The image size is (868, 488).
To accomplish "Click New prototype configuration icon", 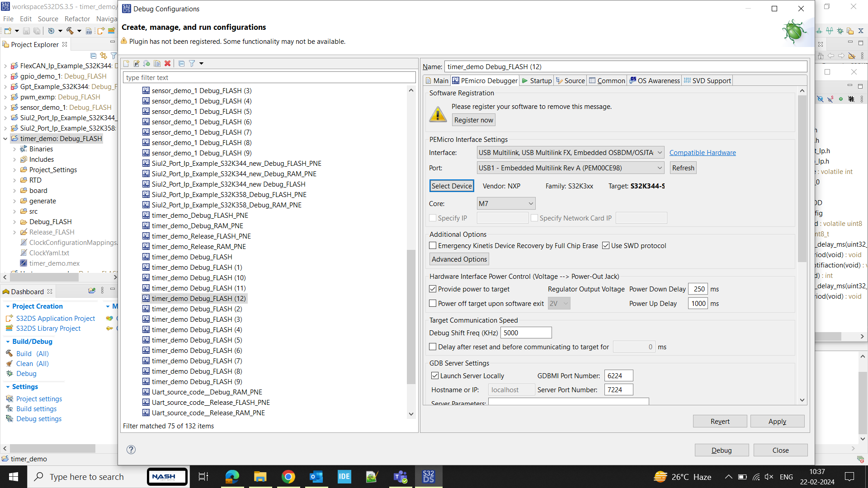I will coord(137,64).
